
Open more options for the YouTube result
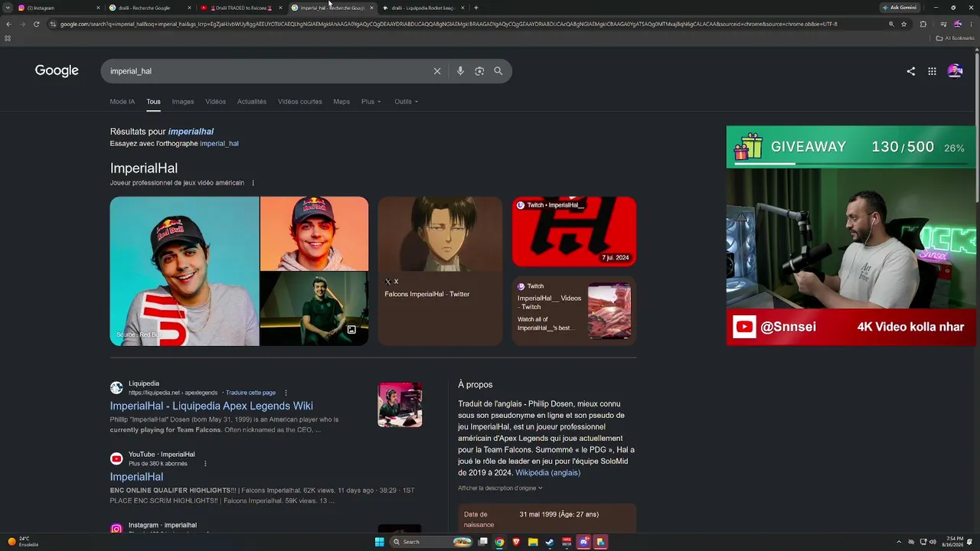tap(205, 464)
